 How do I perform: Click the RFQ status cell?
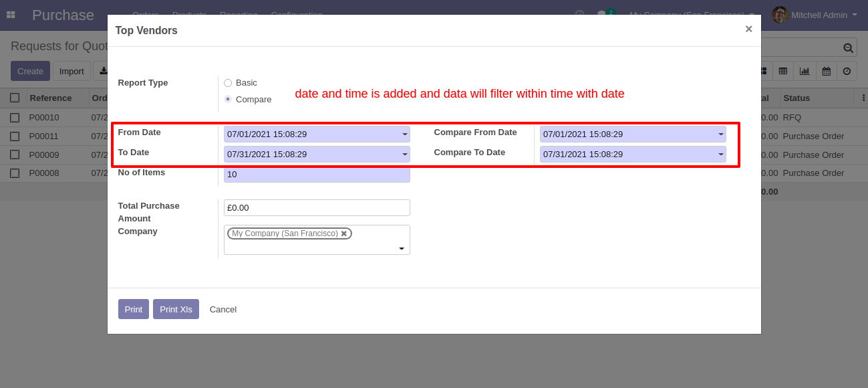pos(792,117)
